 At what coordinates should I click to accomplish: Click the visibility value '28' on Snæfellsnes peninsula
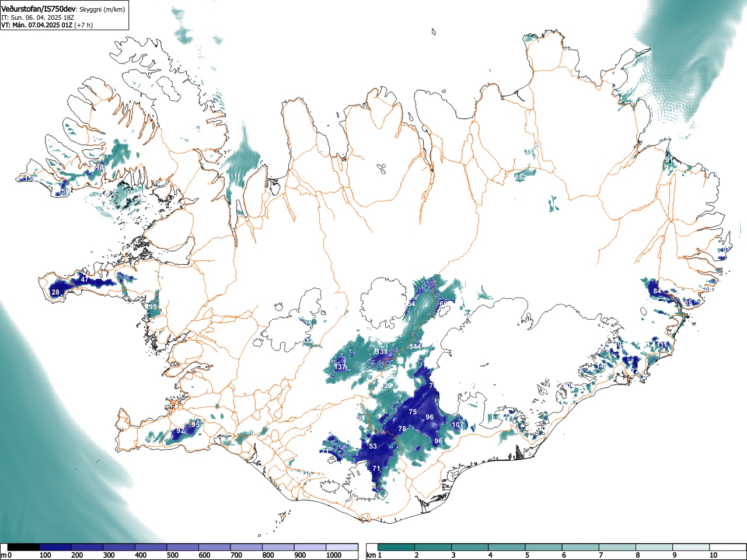click(x=55, y=292)
